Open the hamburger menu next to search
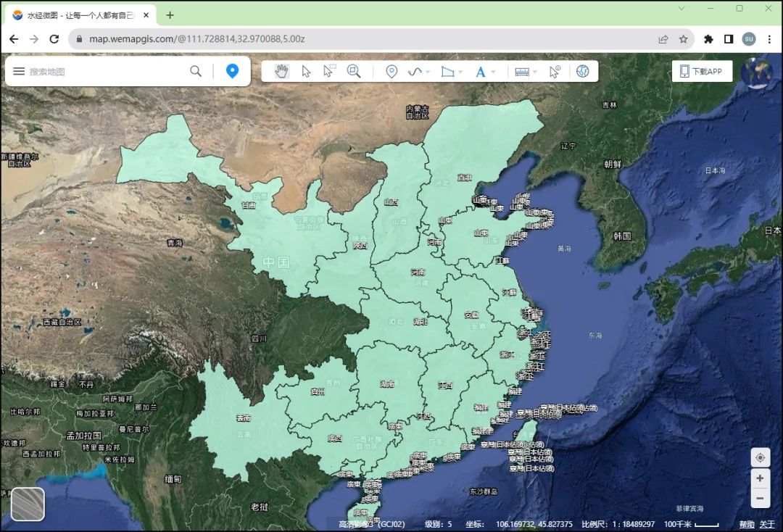The height and width of the screenshot is (532, 783). tap(19, 71)
